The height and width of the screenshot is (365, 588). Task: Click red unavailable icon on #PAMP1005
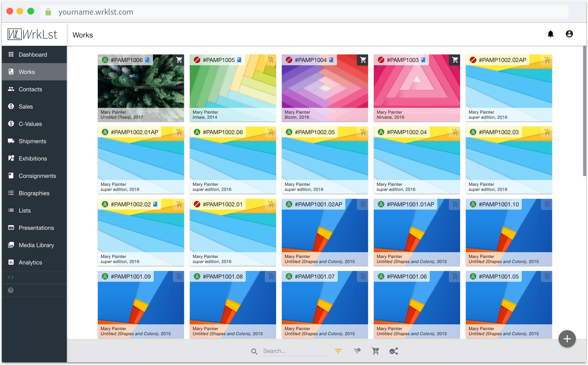(x=197, y=60)
